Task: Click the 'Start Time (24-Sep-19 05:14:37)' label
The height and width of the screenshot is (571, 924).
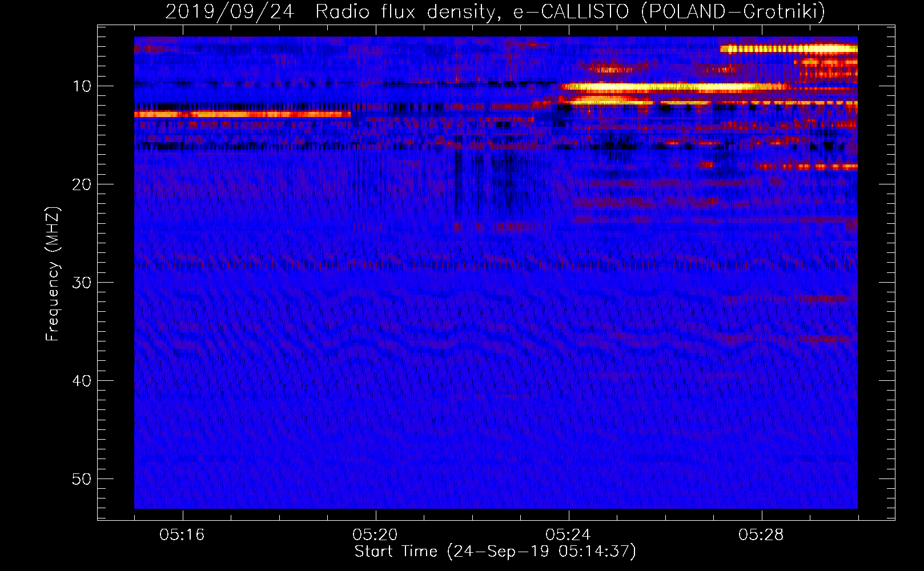Action: [x=495, y=552]
